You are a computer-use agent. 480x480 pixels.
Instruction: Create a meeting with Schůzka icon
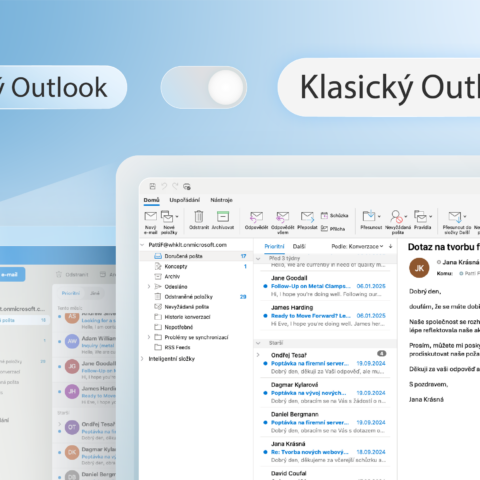[x=324, y=216]
